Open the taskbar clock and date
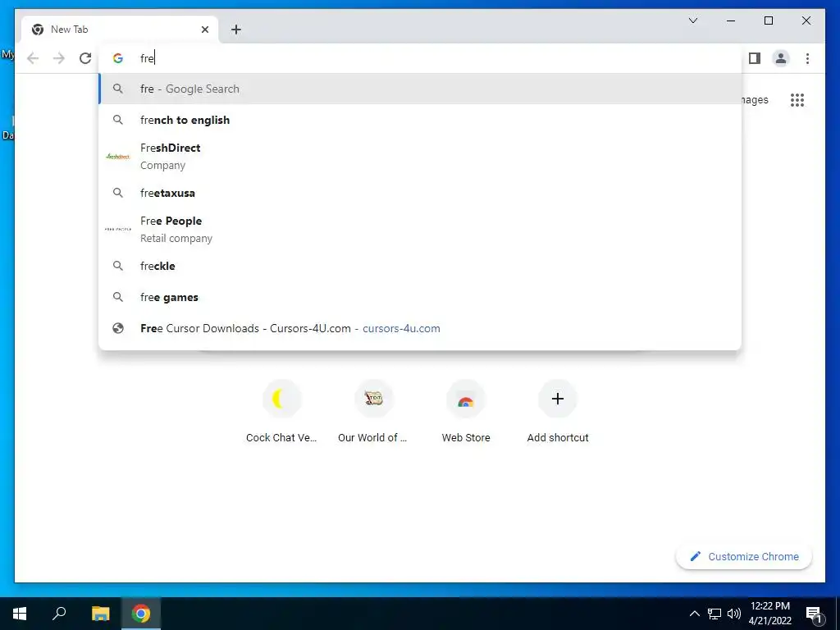Viewport: 840px width, 630px height. 769,614
